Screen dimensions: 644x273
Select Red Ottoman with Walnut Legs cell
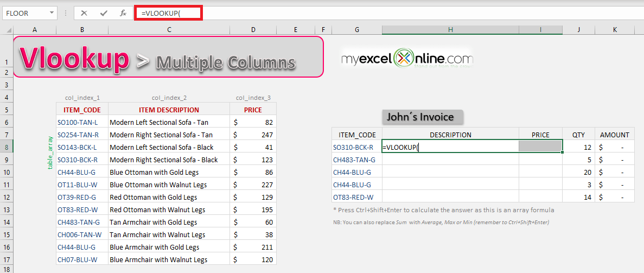[x=169, y=209]
